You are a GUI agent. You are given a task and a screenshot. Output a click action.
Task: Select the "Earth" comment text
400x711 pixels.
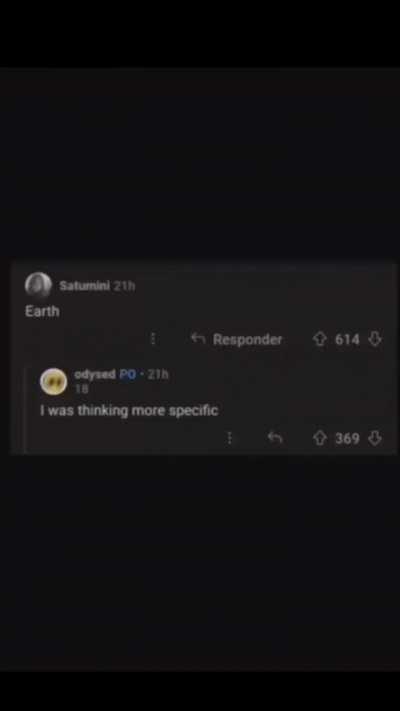(42, 312)
